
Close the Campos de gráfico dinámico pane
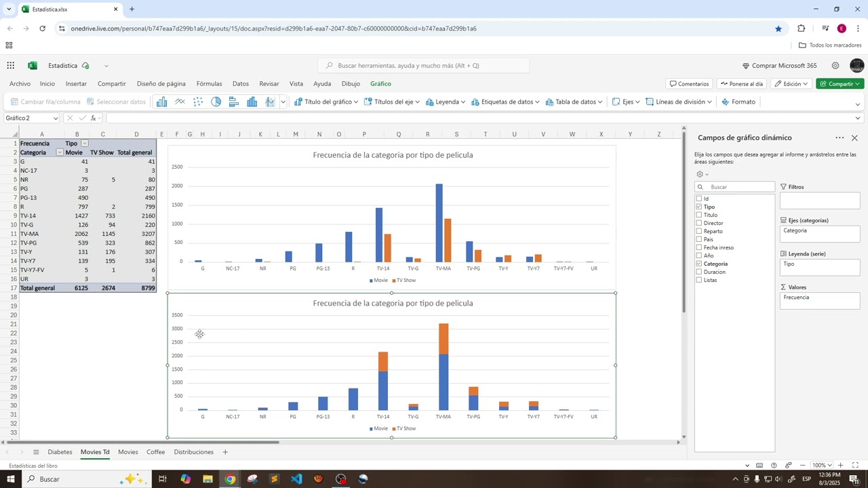tap(854, 138)
